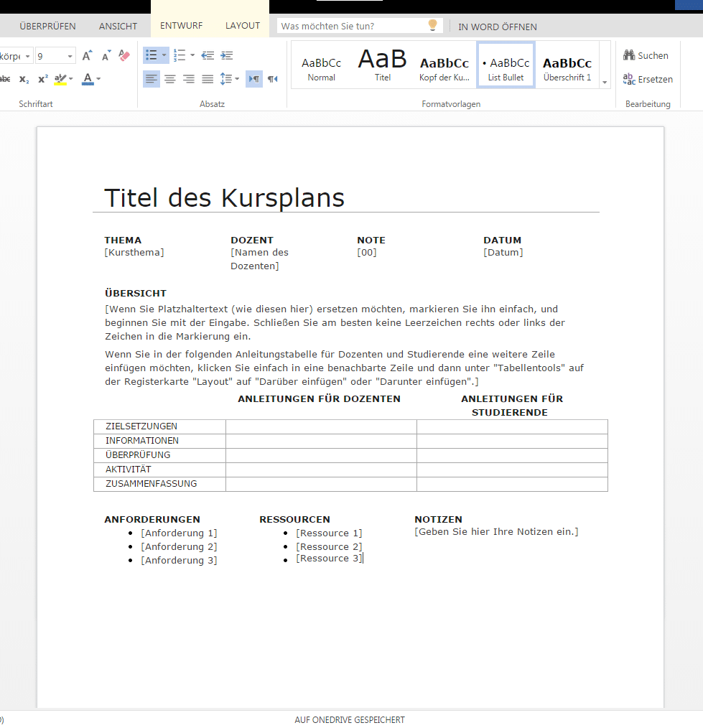Click the [Anforderung 3] bullet item
The image size is (703, 728).
[180, 561]
